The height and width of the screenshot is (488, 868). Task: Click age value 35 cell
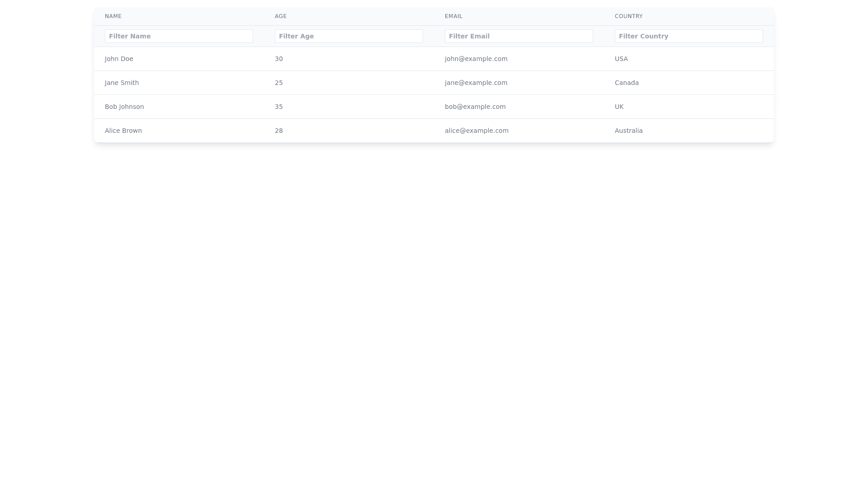pos(279,107)
